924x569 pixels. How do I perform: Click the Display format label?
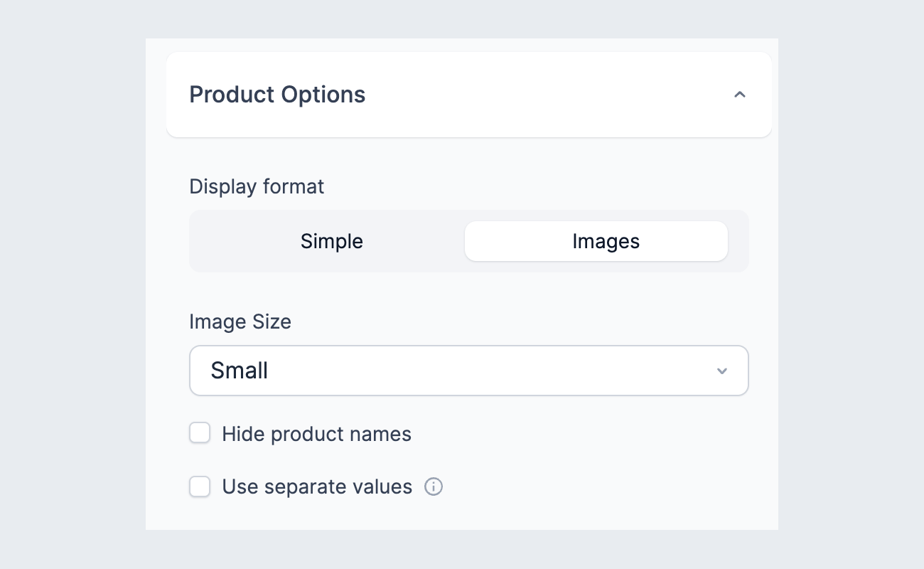tap(257, 186)
